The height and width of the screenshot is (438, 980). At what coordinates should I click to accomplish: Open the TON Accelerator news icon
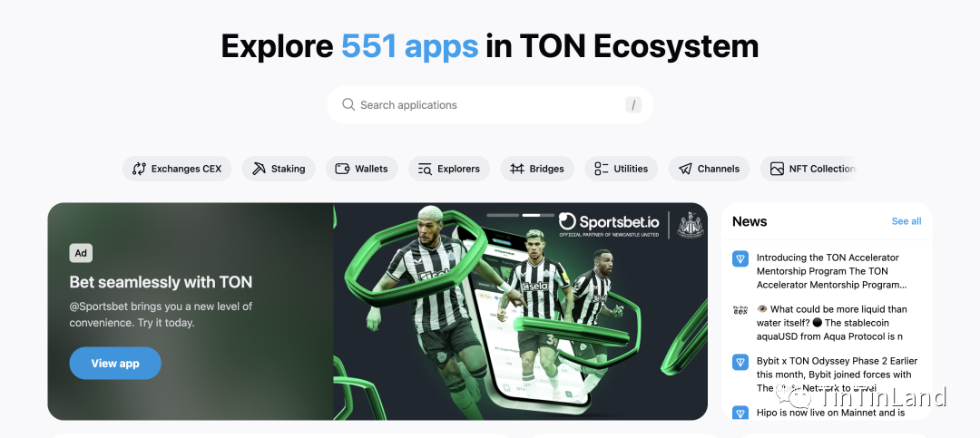pyautogui.click(x=740, y=258)
